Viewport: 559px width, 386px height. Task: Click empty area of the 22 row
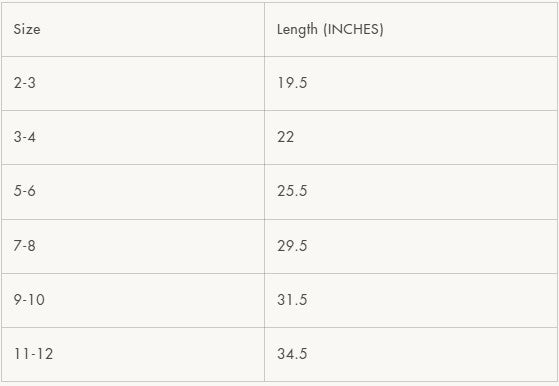click(x=428, y=138)
